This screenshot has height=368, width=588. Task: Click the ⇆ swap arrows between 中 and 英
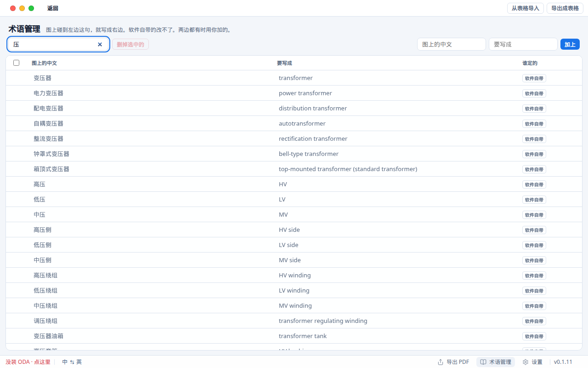click(x=72, y=362)
